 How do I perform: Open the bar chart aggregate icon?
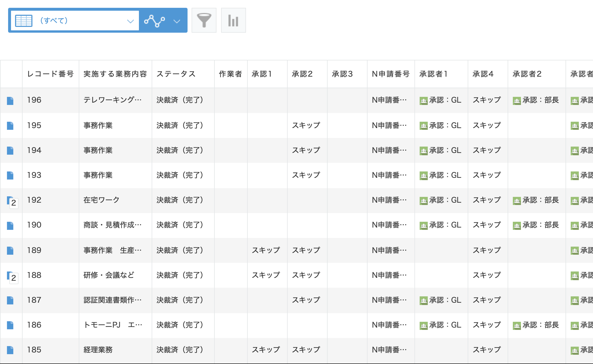click(233, 20)
